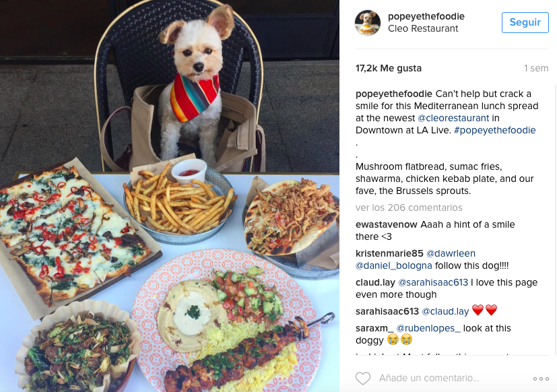Open popeyethefoodie username in header

click(426, 16)
